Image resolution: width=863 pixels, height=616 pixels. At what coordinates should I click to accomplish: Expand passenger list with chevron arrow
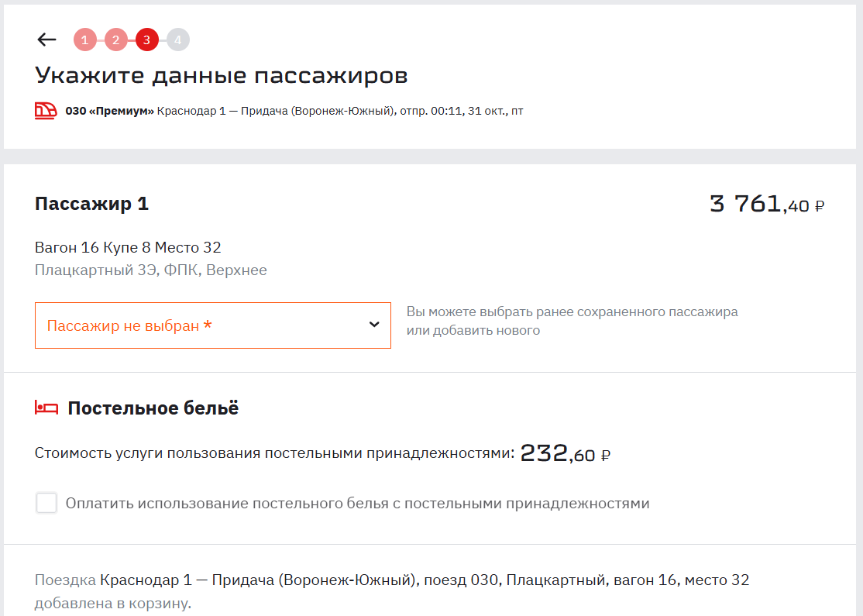pyautogui.click(x=374, y=325)
